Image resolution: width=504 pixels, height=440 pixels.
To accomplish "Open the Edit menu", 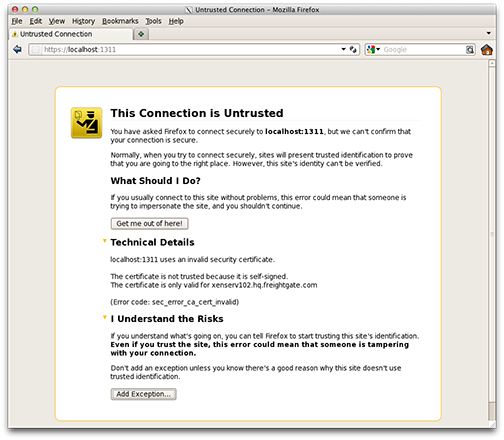I will point(36,21).
